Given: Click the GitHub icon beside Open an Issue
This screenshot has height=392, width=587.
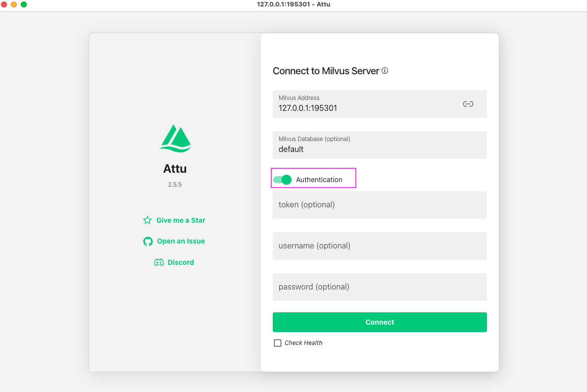Looking at the screenshot, I should point(148,242).
